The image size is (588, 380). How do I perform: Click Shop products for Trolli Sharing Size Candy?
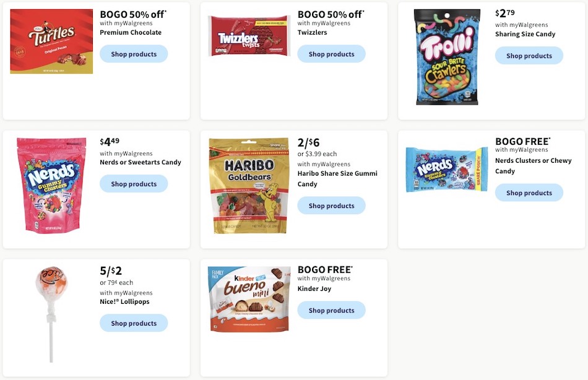pyautogui.click(x=529, y=55)
